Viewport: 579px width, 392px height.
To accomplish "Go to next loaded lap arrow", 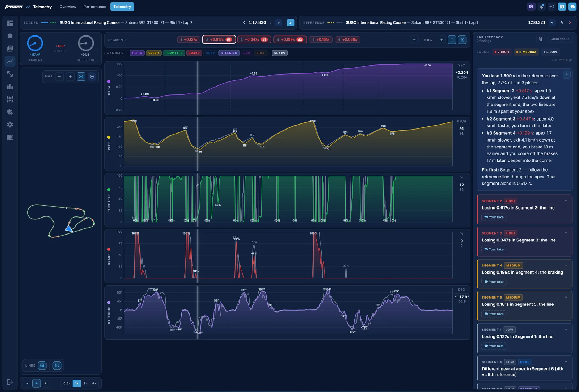I will point(270,22).
